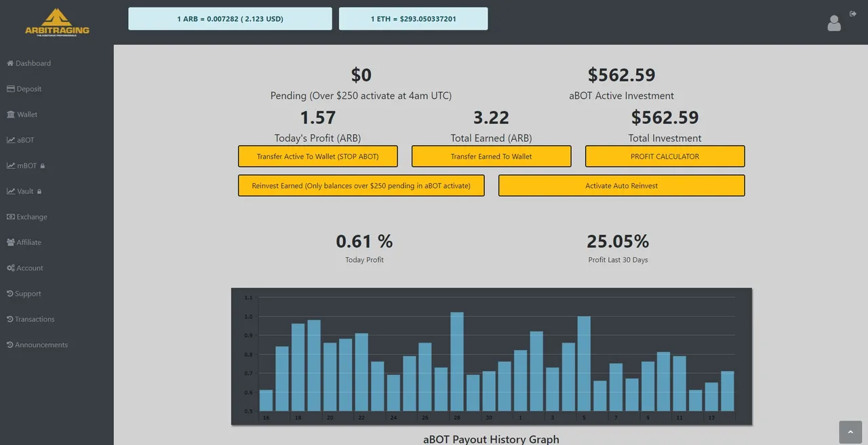Click the 1 ARB price ticker box
Screen dimensions: 868x445
231,19
